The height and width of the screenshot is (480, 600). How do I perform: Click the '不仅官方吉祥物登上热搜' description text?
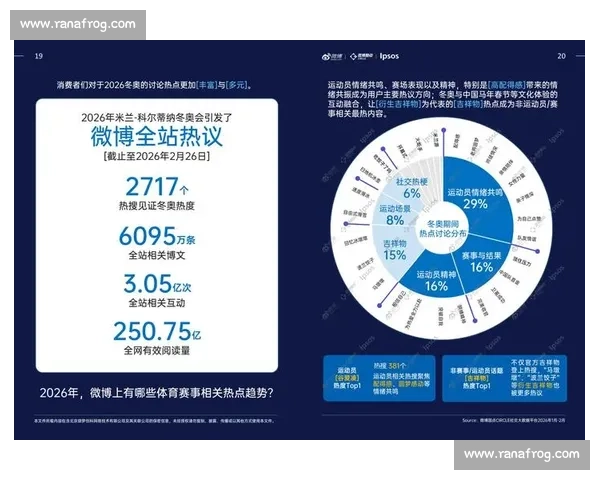(x=535, y=377)
